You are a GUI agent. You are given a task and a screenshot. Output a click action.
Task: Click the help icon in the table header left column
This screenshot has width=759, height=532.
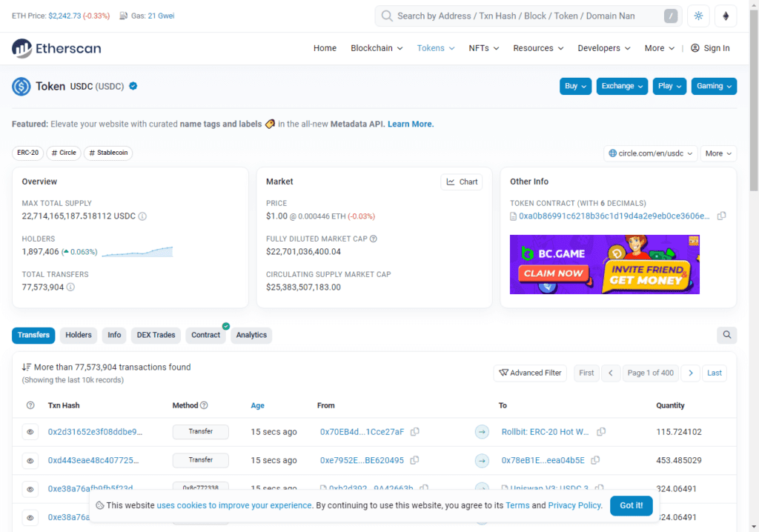pos(30,405)
